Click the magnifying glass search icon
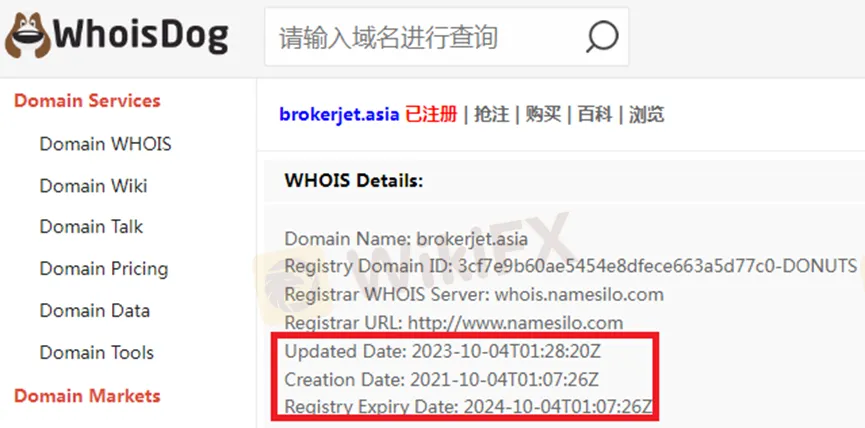The width and height of the screenshot is (865, 428). coord(601,38)
